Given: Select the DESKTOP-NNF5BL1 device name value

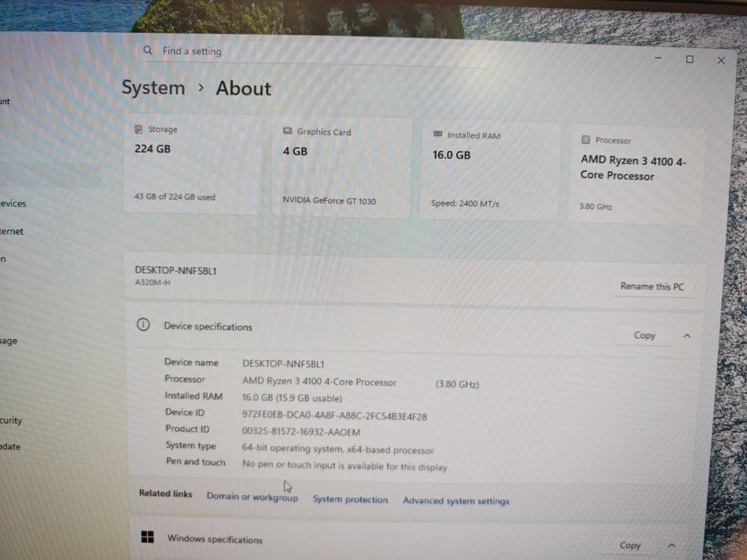Looking at the screenshot, I should [x=283, y=364].
